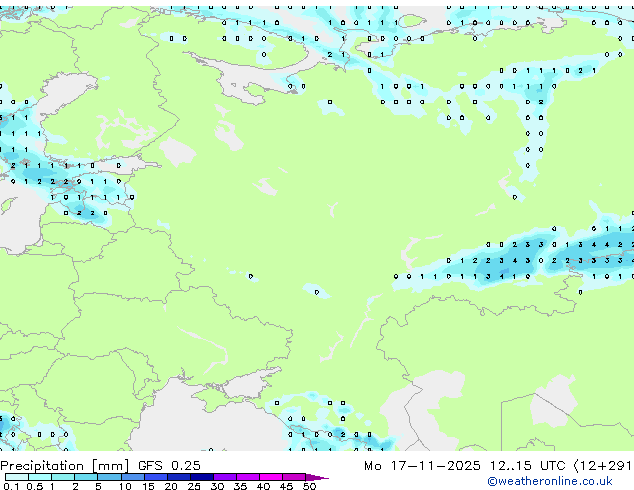This screenshot has width=634, height=490.
Task: Click the 'Mo 17-11-2025' date text
Action: click(422, 466)
